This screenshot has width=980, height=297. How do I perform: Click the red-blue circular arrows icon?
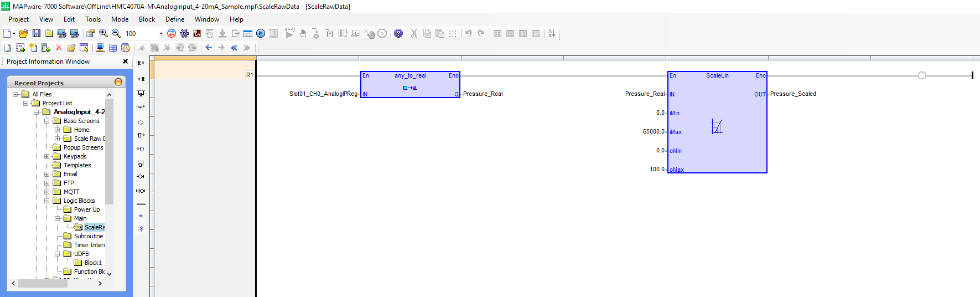coord(172,34)
